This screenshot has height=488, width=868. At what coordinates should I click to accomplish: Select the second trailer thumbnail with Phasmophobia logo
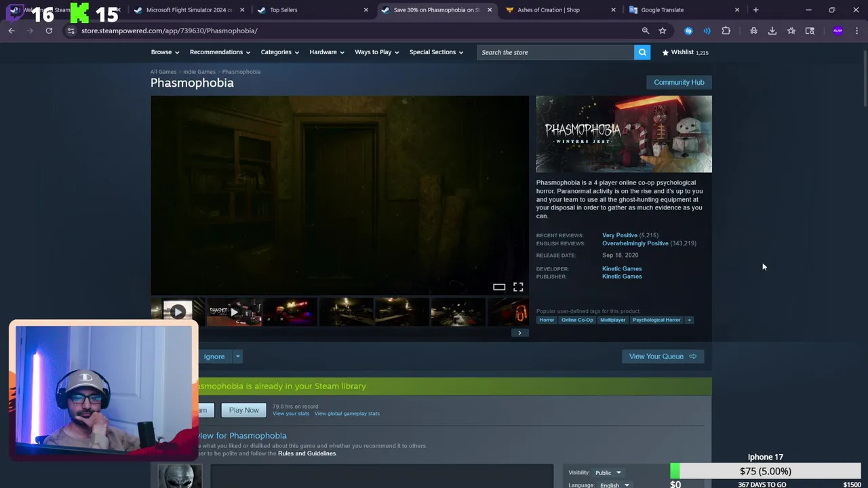click(234, 312)
